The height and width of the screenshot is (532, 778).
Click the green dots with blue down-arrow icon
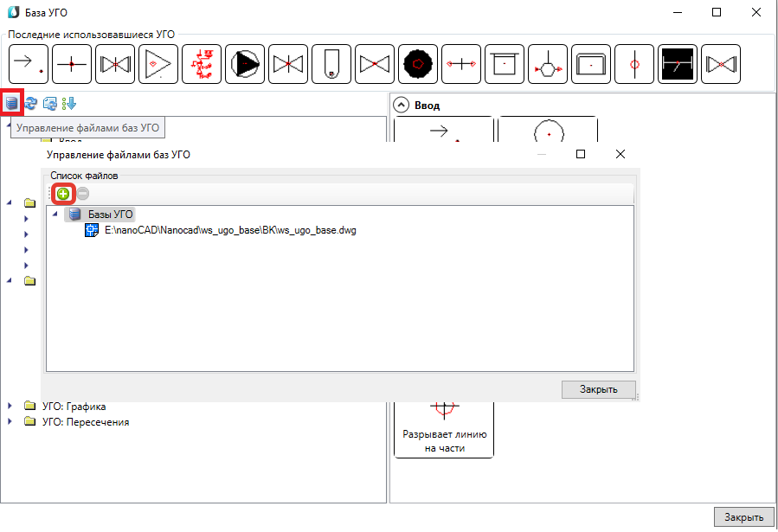pyautogui.click(x=69, y=103)
